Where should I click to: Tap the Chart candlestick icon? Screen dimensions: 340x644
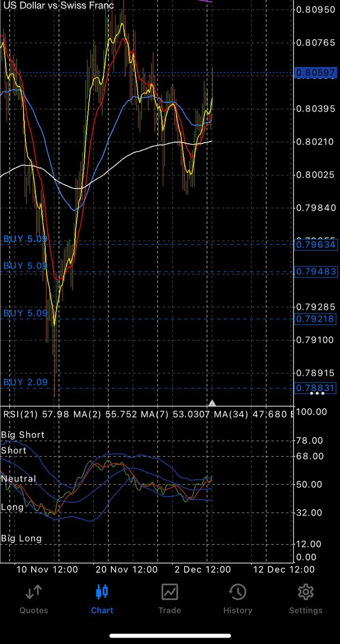[x=102, y=592]
